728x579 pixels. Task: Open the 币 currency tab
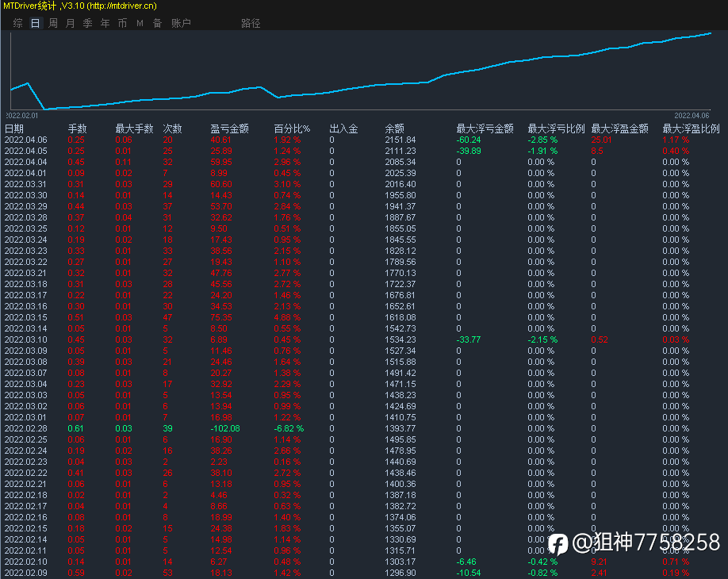click(123, 23)
